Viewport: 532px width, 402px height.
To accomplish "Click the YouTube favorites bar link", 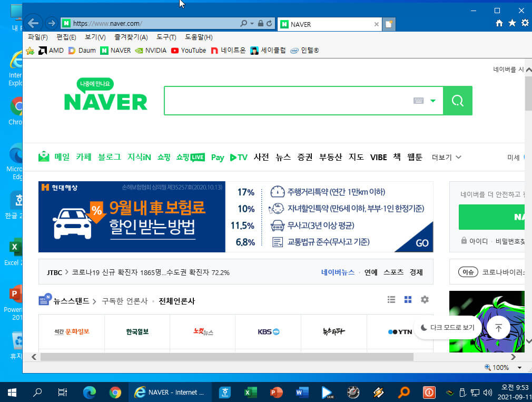I will [189, 51].
